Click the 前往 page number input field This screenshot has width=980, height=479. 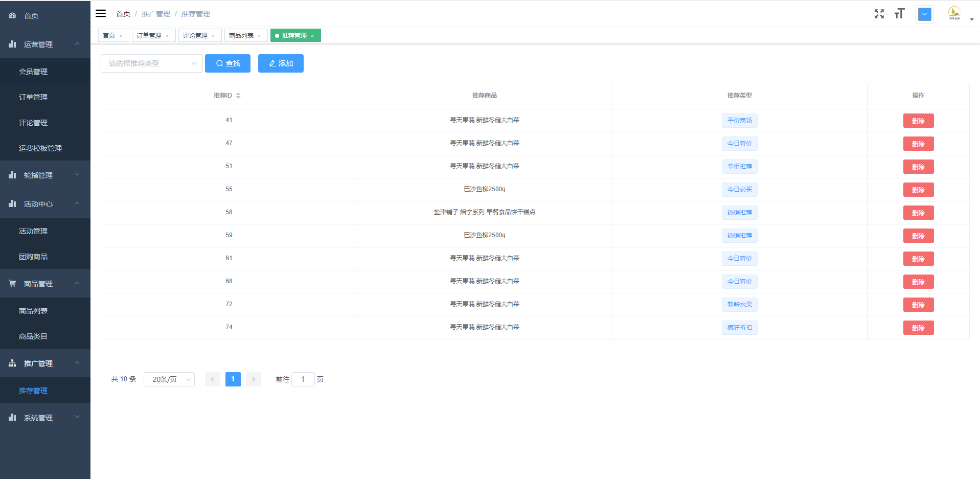click(303, 379)
